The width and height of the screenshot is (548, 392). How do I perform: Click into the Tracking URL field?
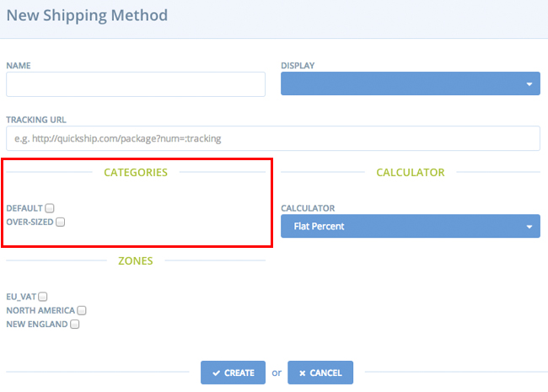(x=273, y=138)
